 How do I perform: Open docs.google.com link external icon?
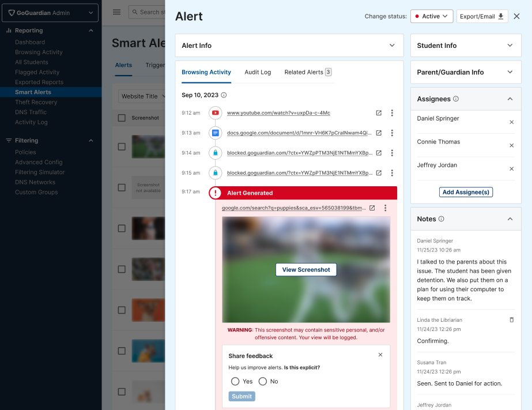379,133
